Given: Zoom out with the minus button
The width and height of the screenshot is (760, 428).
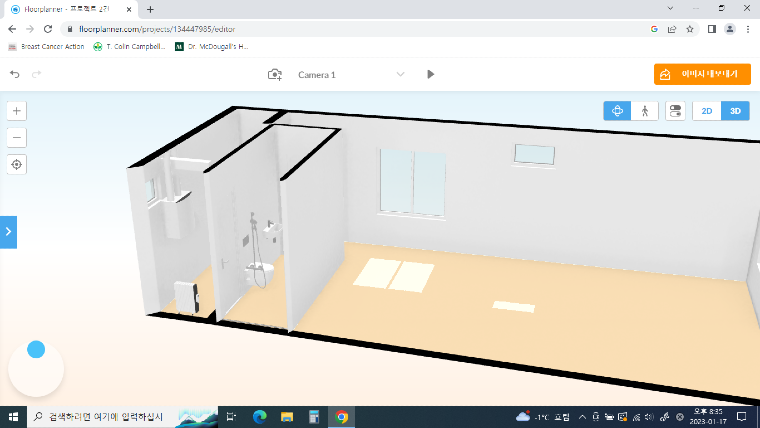Looking at the screenshot, I should [17, 137].
